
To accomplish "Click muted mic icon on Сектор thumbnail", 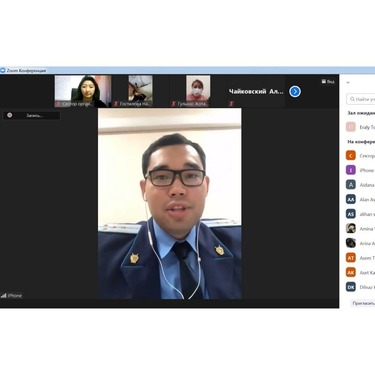I will [x=58, y=104].
